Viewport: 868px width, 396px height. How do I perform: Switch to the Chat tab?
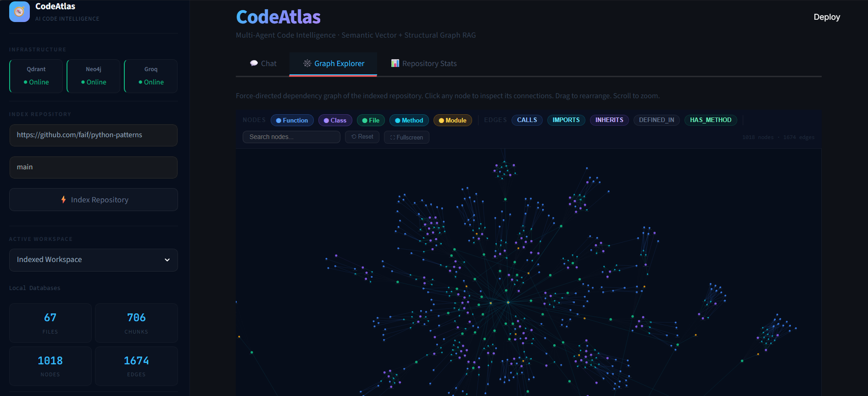tap(263, 63)
